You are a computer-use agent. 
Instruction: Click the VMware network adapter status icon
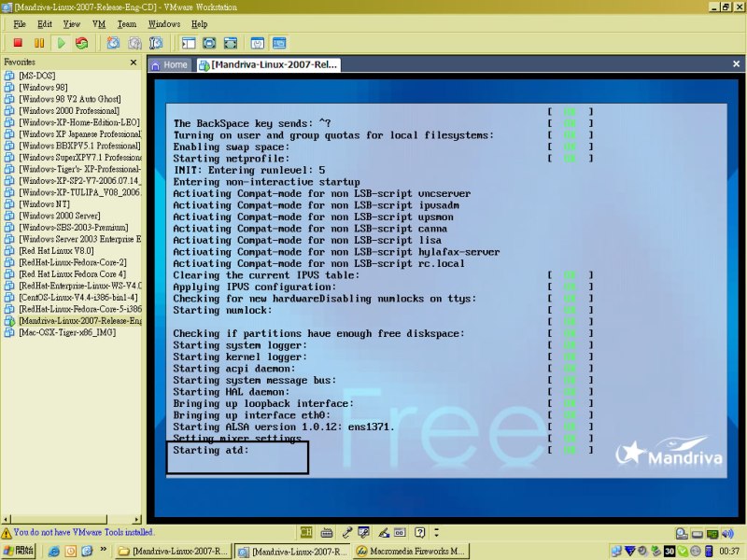point(712,534)
